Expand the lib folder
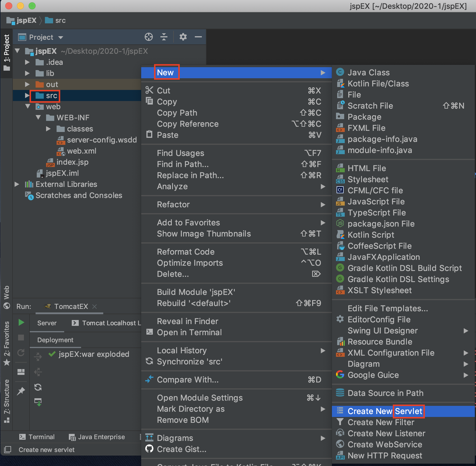Viewport: 476px width, 466px height. click(x=27, y=73)
